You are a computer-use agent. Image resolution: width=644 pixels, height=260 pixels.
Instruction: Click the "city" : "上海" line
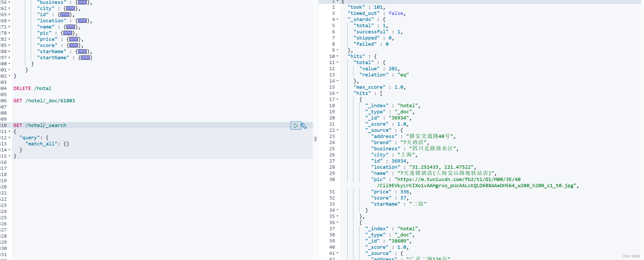click(x=394, y=155)
